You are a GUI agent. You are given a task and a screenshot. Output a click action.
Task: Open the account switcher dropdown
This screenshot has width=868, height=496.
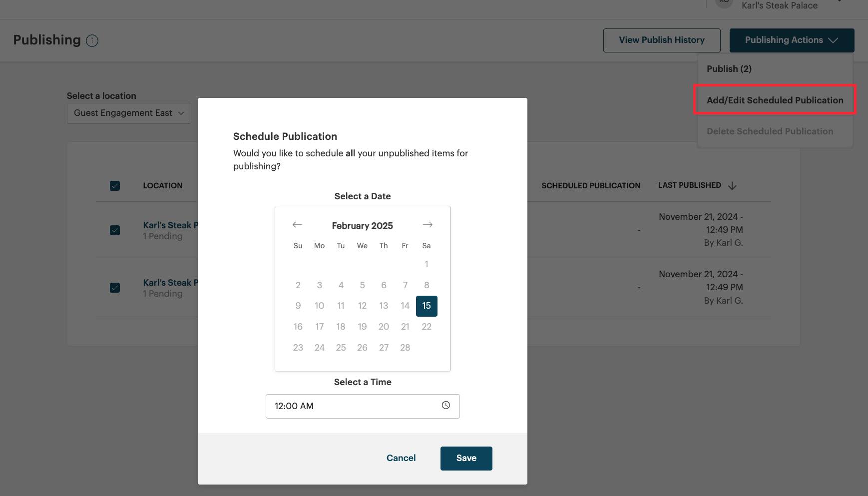(780, 5)
